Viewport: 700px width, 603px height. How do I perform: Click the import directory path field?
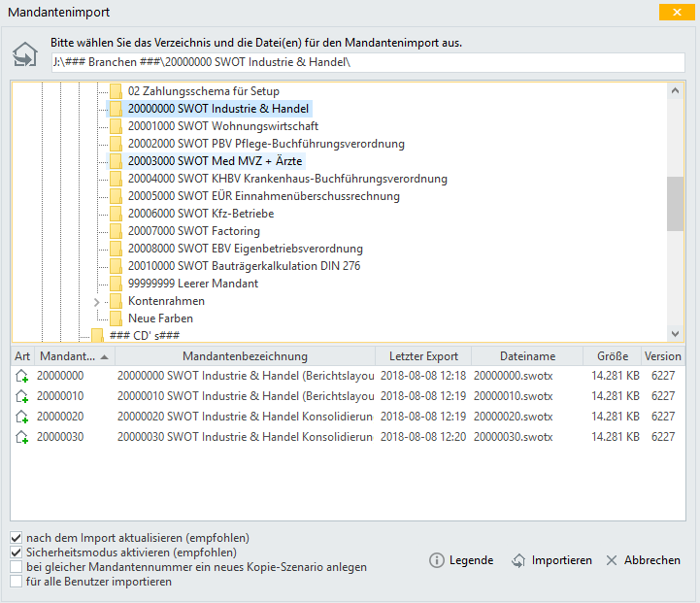click(368, 62)
